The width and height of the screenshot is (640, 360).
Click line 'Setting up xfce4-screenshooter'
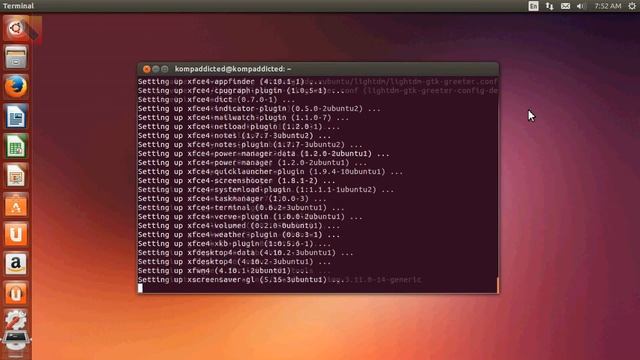pyautogui.click(x=236, y=180)
